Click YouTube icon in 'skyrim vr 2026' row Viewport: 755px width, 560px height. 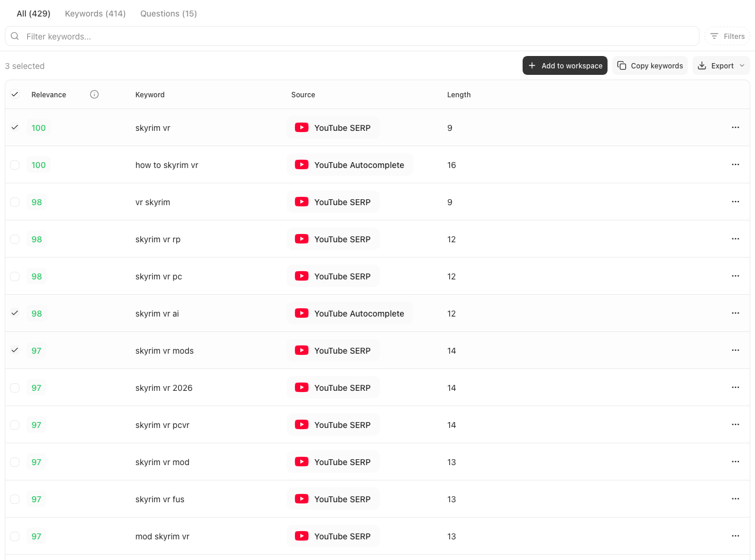[x=301, y=387]
